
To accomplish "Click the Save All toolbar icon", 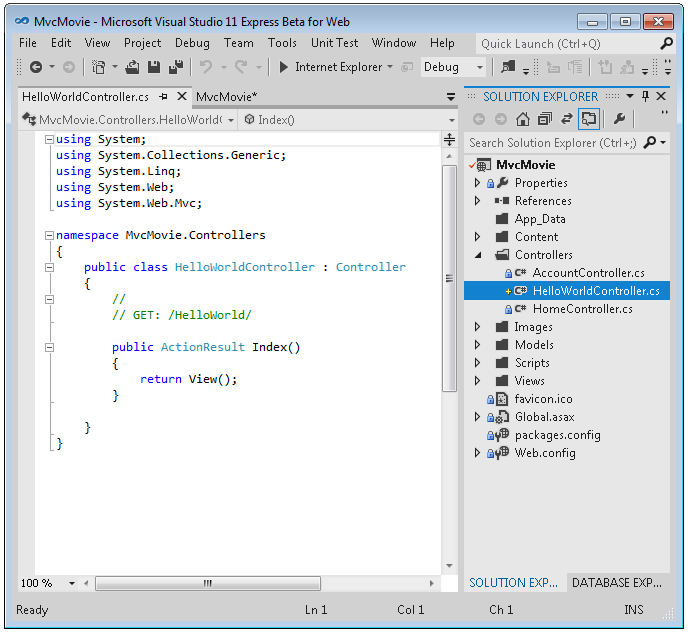I will [176, 67].
